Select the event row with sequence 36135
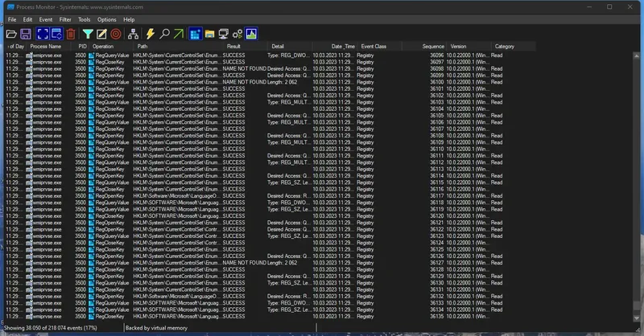 [x=270, y=317]
